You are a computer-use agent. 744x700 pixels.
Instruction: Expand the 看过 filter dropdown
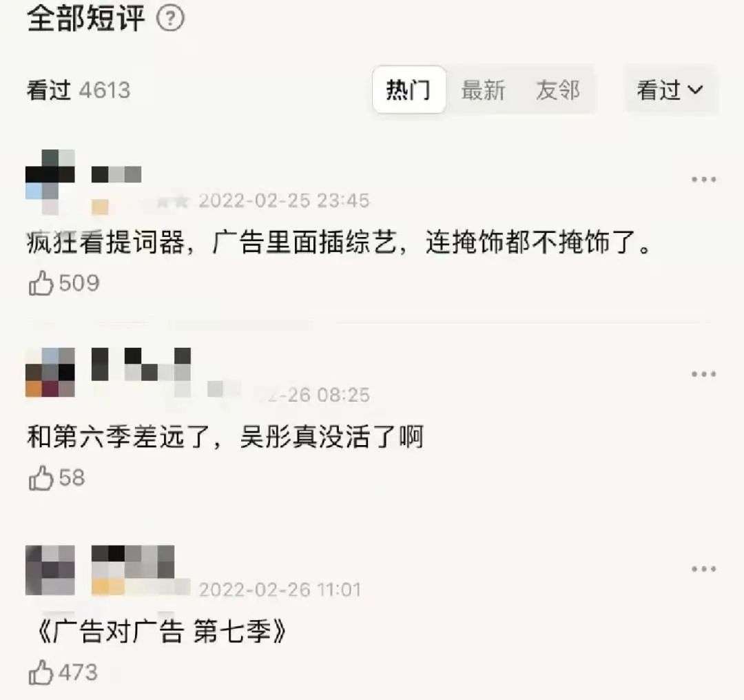(x=671, y=90)
